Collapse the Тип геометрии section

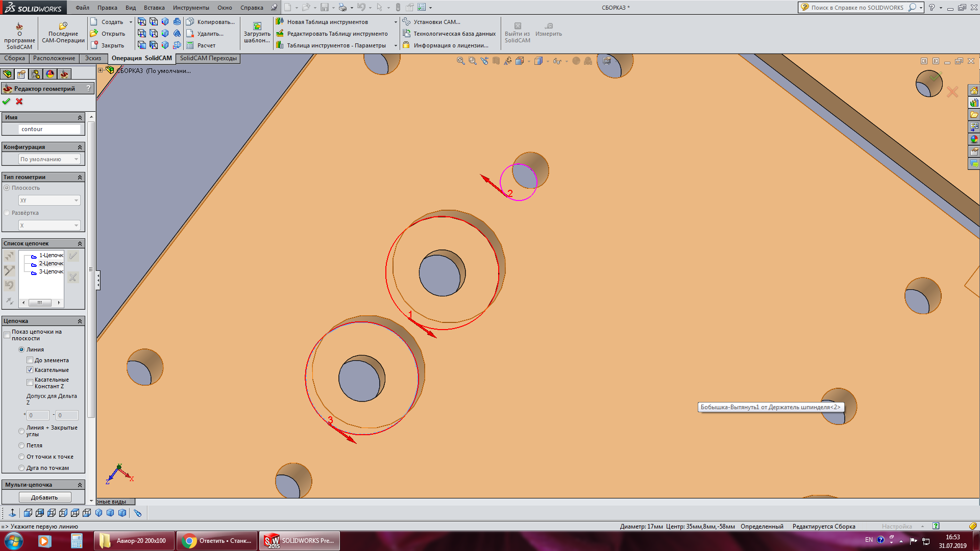tap(80, 178)
